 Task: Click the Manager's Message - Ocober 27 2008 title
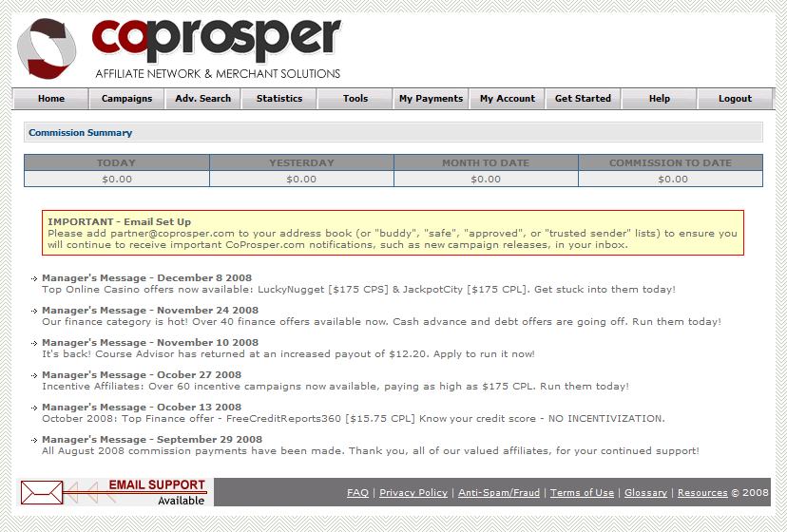(x=142, y=375)
